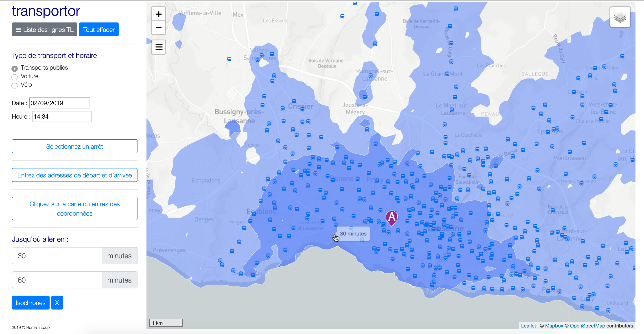644x334 pixels.
Task: Expand Cliquez sur la carte section
Action: click(74, 208)
